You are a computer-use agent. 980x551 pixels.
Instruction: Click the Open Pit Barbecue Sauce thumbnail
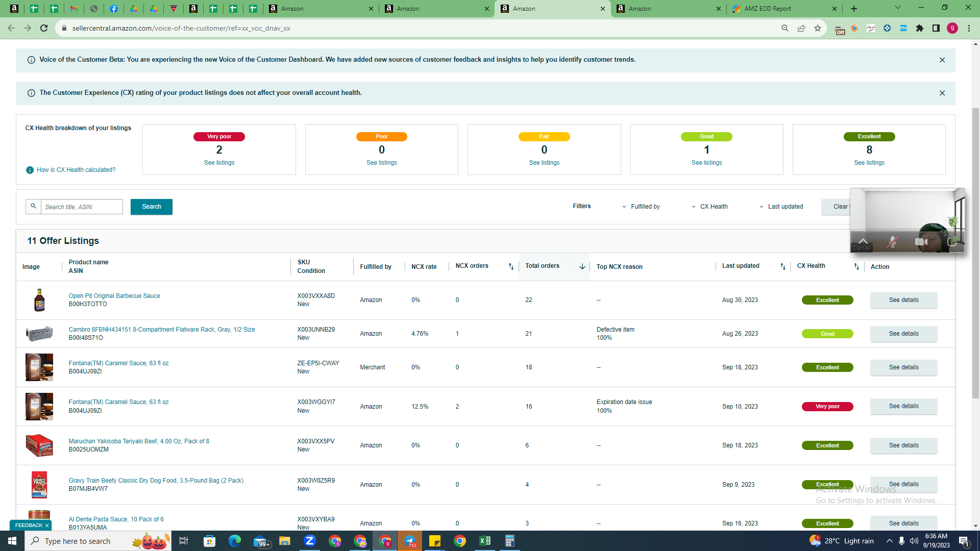pos(39,300)
